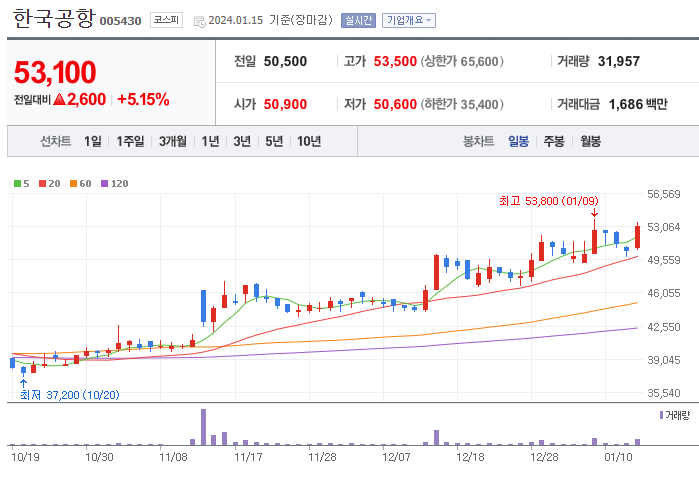Click the 상한가 65,600 text
The height and width of the screenshot is (479, 699).
click(x=462, y=61)
